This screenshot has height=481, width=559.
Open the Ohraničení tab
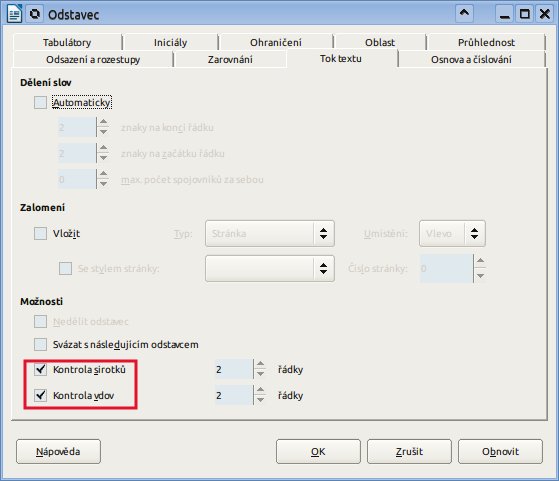pyautogui.click(x=276, y=42)
